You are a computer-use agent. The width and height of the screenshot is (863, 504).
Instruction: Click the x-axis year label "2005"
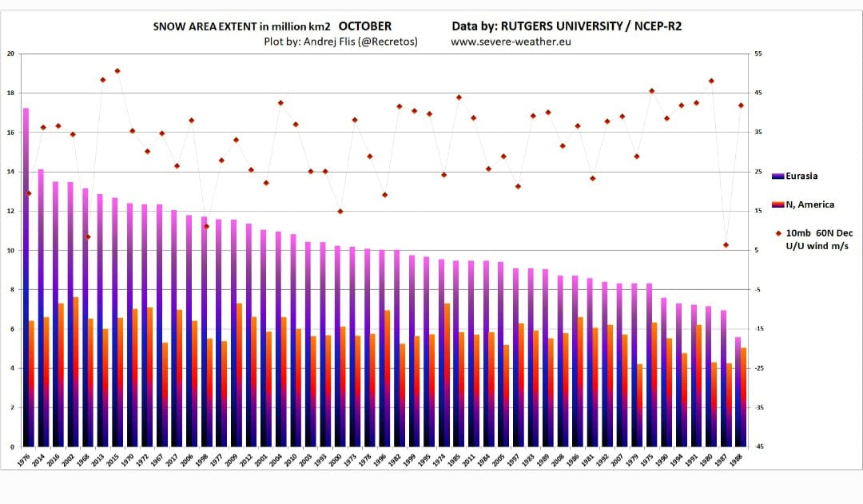coord(499,460)
